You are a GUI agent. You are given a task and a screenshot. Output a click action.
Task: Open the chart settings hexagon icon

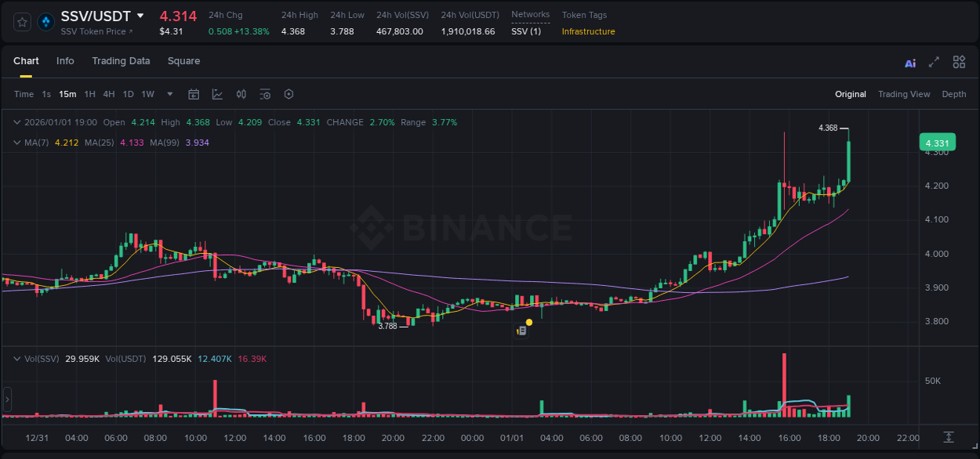coord(289,93)
